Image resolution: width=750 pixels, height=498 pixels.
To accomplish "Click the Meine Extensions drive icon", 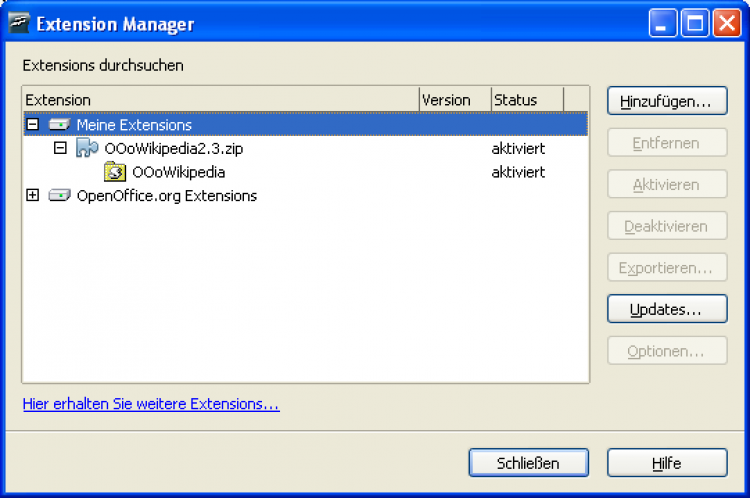I will pos(60,125).
